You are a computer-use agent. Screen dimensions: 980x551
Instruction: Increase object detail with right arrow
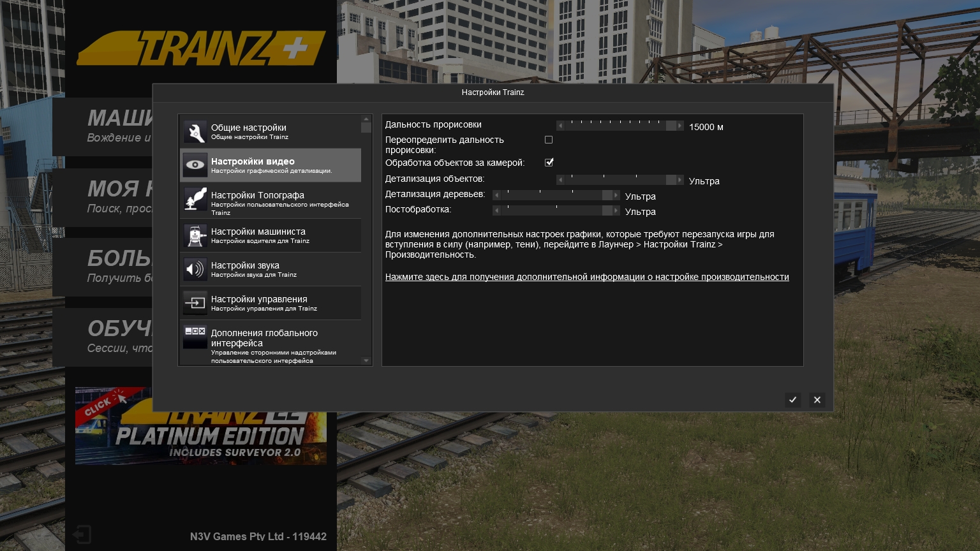pyautogui.click(x=679, y=180)
